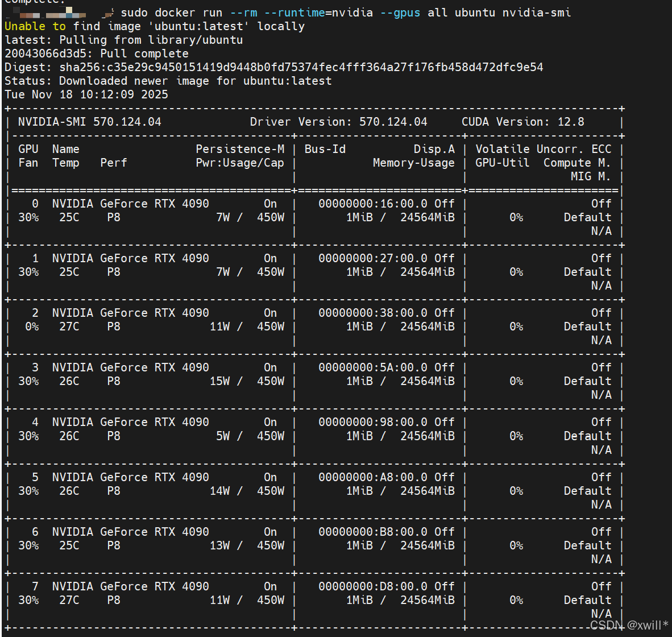672x637 pixels.
Task: Click GPU 0 'Default' compute mode
Action: point(587,217)
